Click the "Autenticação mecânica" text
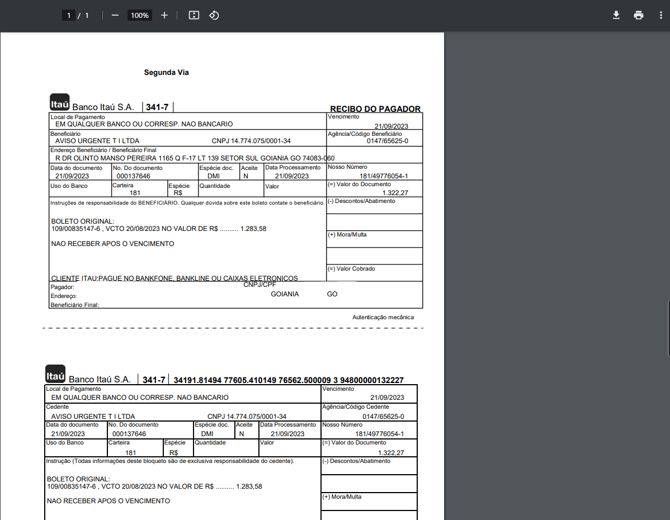The image size is (670, 520). [382, 317]
